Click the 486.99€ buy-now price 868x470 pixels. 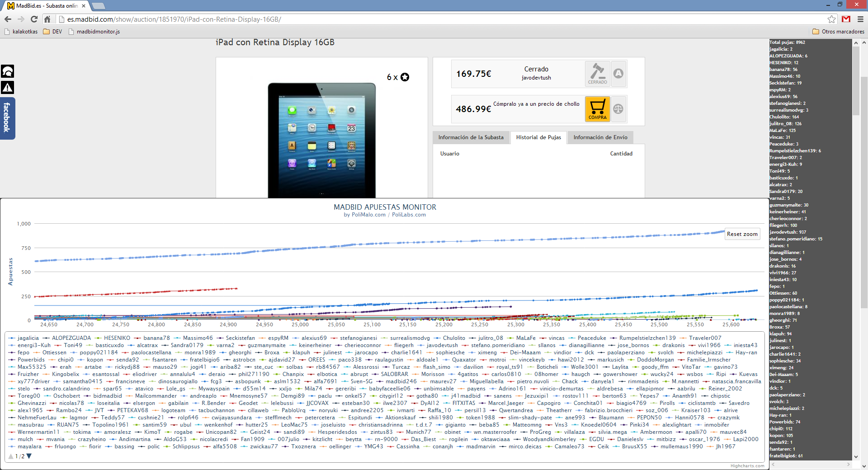click(x=473, y=109)
